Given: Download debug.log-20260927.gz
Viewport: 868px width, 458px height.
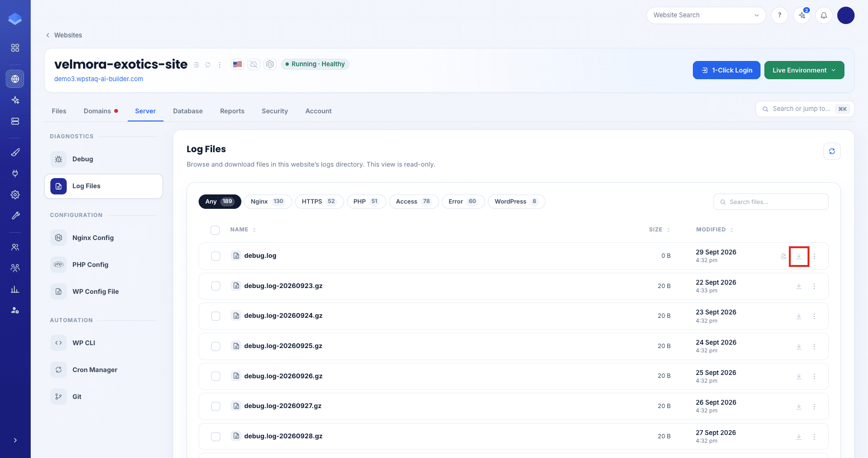Looking at the screenshot, I should click(799, 407).
